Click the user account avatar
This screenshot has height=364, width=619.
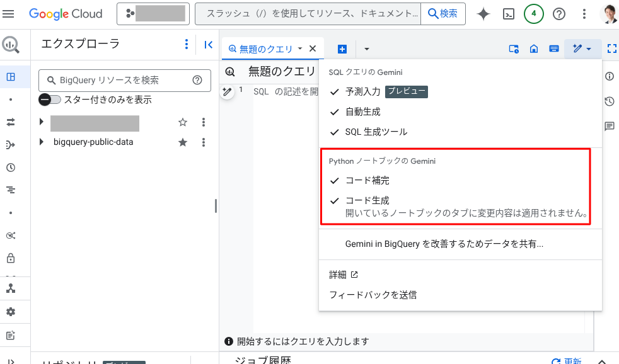click(x=609, y=14)
